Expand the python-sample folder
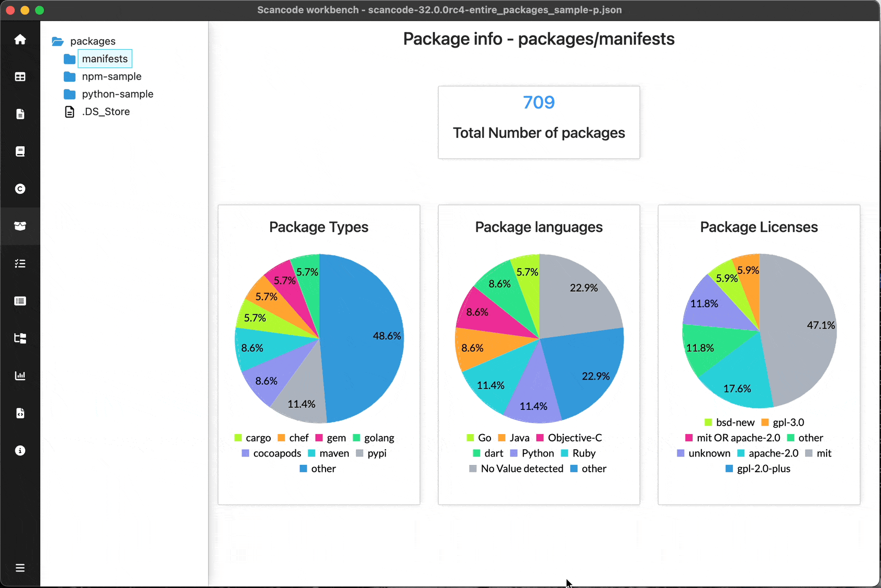The width and height of the screenshot is (881, 588). point(117,94)
